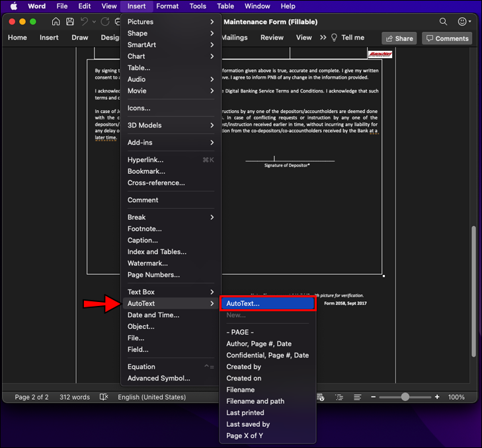Insert Page X of Y AutoText
The image size is (482, 448).
coord(268,435)
